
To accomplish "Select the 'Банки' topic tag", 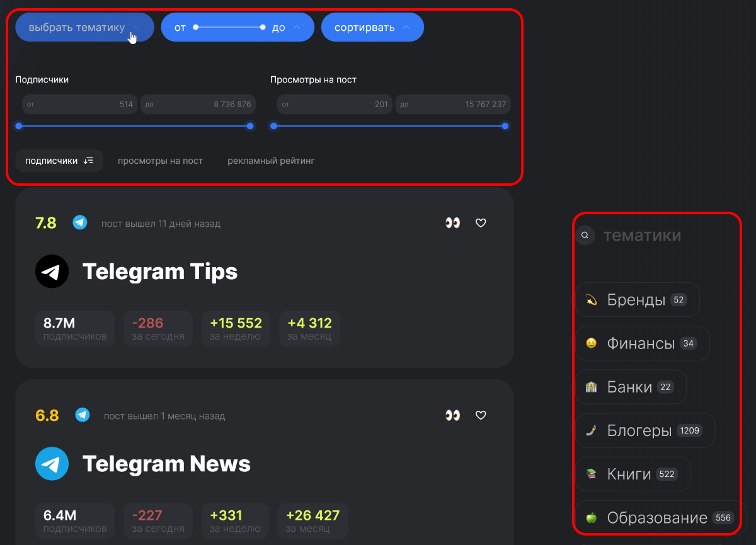I will pyautogui.click(x=631, y=387).
